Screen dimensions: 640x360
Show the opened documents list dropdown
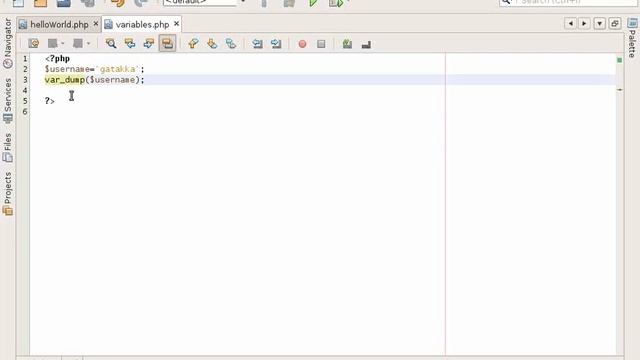(x=599, y=24)
